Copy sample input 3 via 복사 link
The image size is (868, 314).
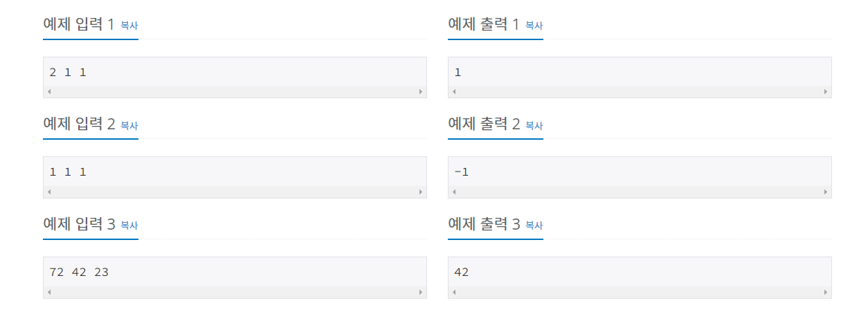click(129, 225)
